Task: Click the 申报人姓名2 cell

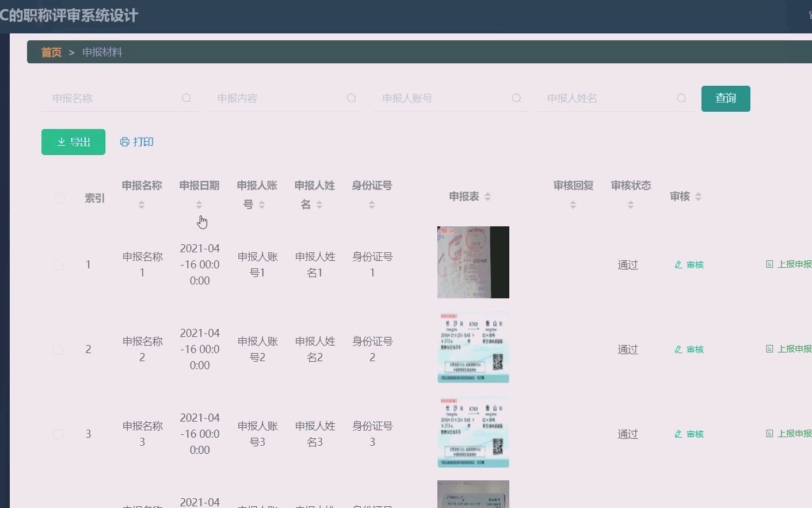Action: click(x=315, y=350)
